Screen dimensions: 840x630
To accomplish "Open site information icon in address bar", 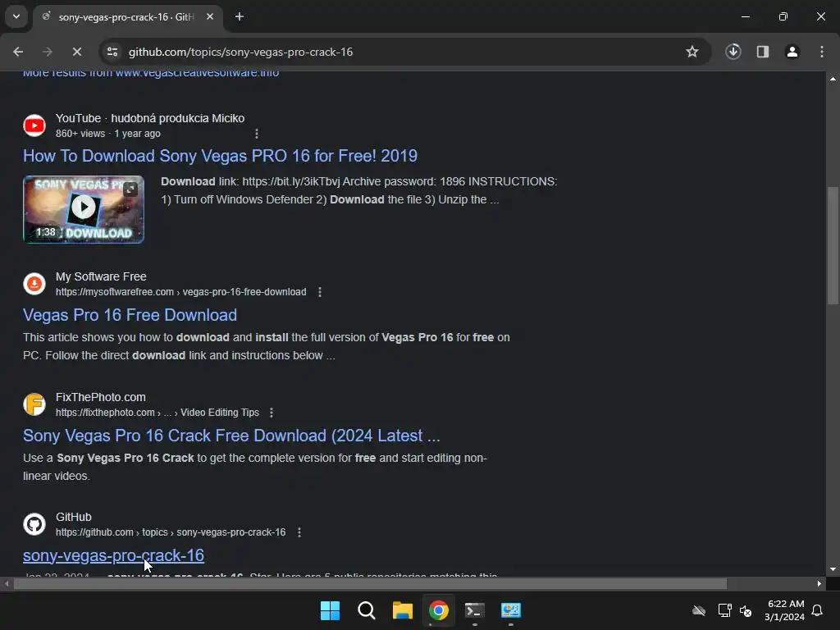I will point(112,52).
